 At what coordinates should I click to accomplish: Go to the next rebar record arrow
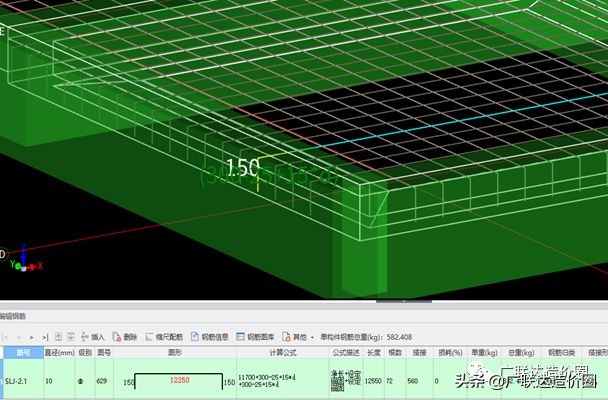tap(31, 337)
